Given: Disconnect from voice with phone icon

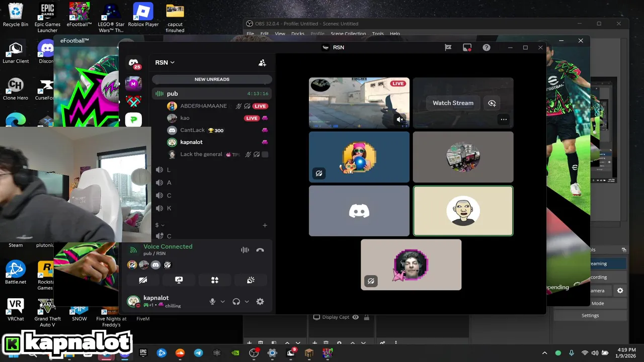Looking at the screenshot, I should click(260, 250).
